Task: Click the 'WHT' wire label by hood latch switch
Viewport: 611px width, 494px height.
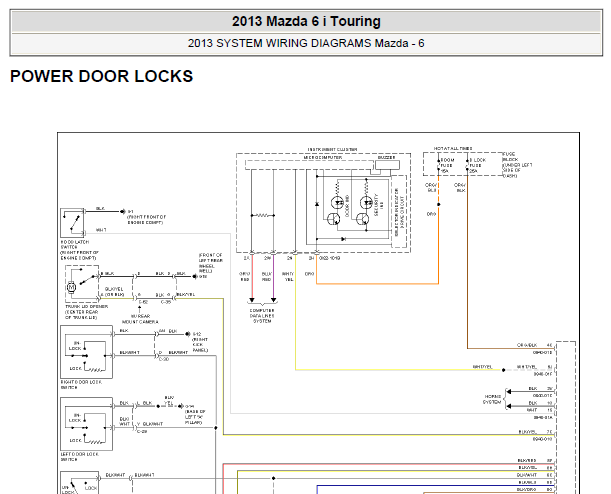Action: (101, 230)
